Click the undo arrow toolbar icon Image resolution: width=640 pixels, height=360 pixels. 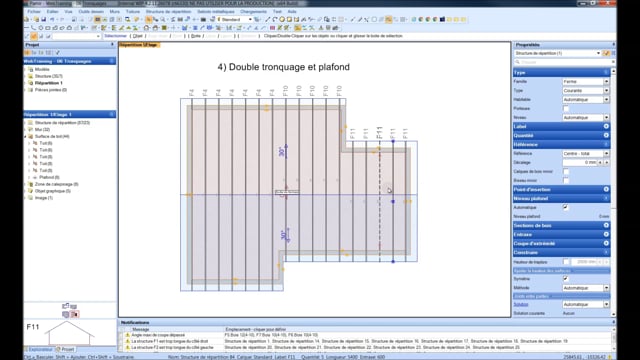[52, 20]
